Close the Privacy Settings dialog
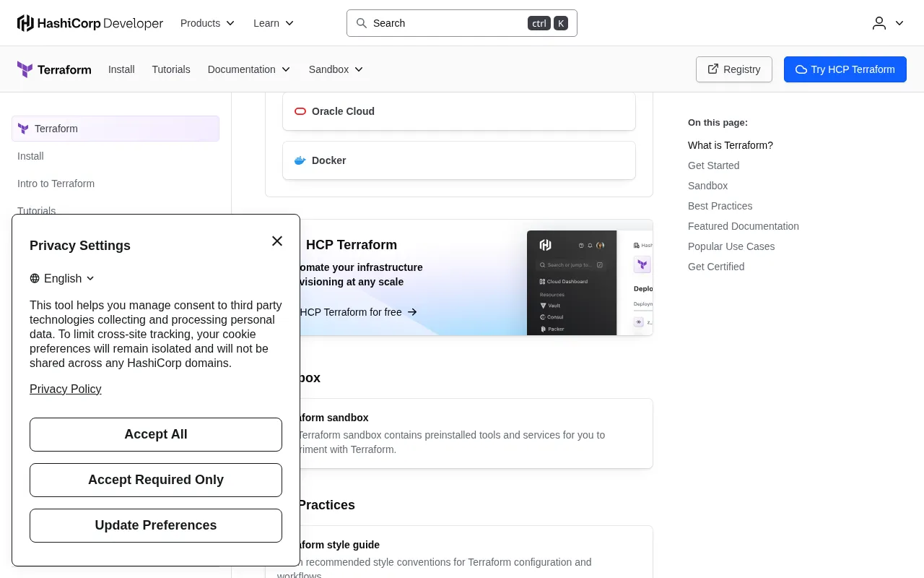 pos(277,241)
